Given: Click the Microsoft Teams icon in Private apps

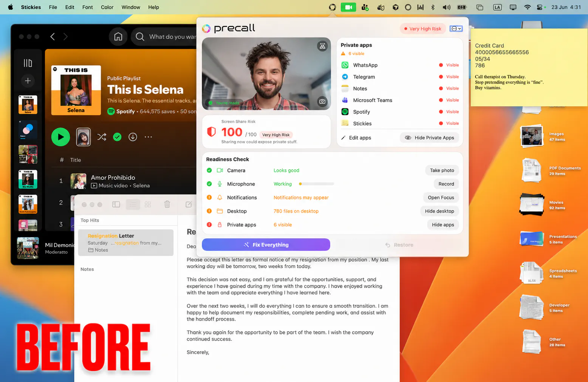Looking at the screenshot, I should coord(345,100).
